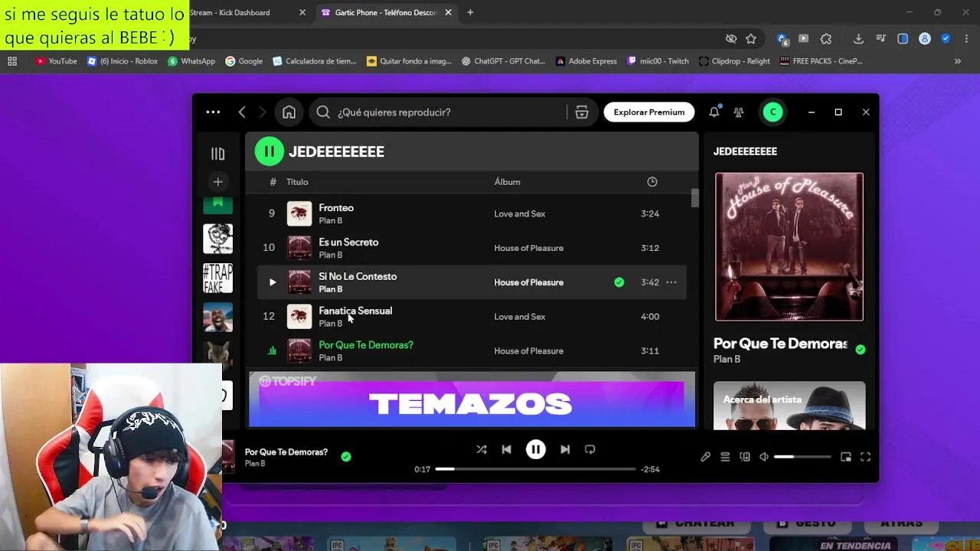The height and width of the screenshot is (551, 980).
Task: Open the Spotify three-dot main menu
Action: [213, 112]
